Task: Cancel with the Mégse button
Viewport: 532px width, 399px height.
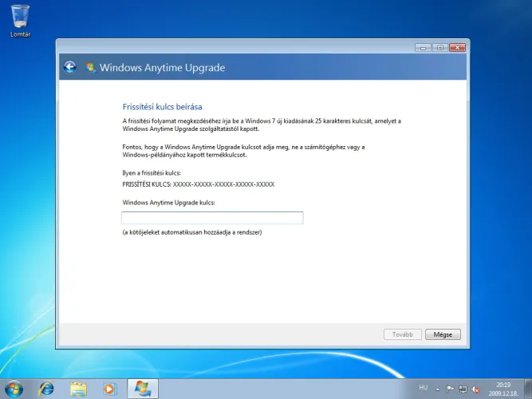Action: pyautogui.click(x=443, y=334)
